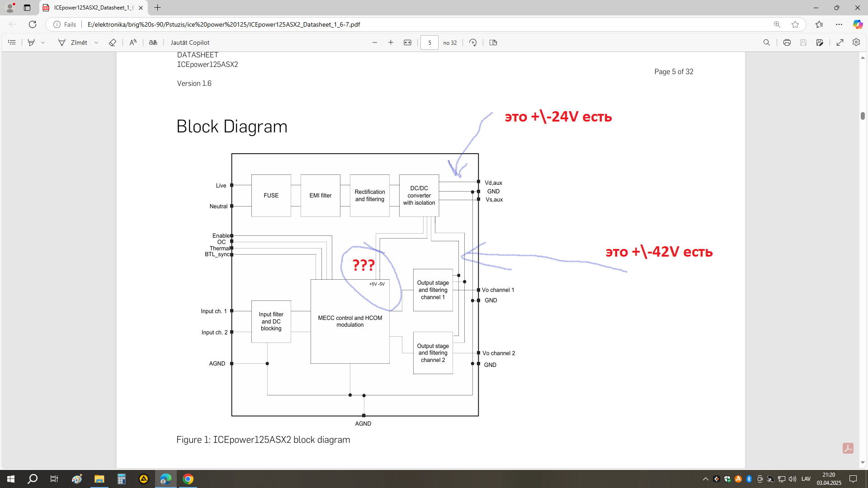Viewport: 868px width, 488px height.
Task: Expand highlighter color options dropdown
Action: pos(43,42)
